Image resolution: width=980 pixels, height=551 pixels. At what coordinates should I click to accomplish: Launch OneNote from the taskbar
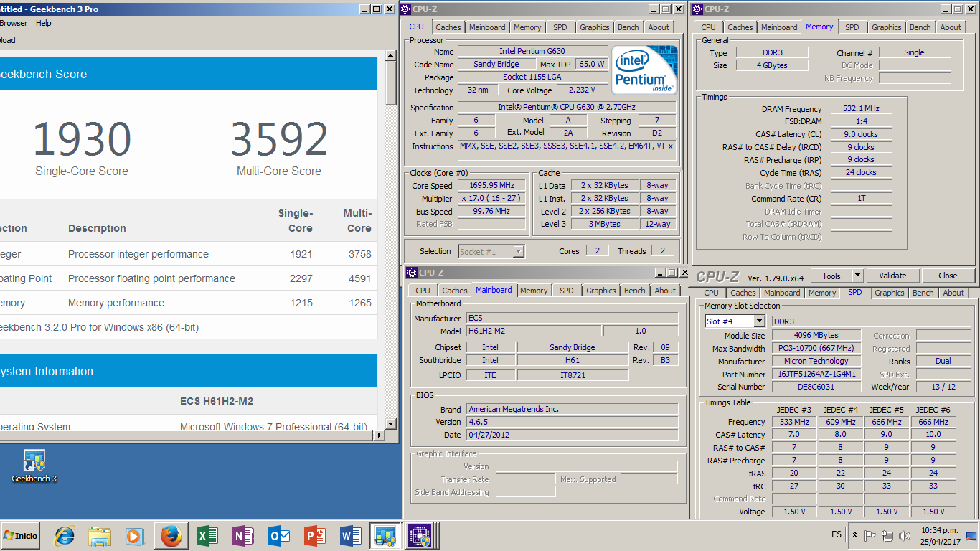coord(243,536)
